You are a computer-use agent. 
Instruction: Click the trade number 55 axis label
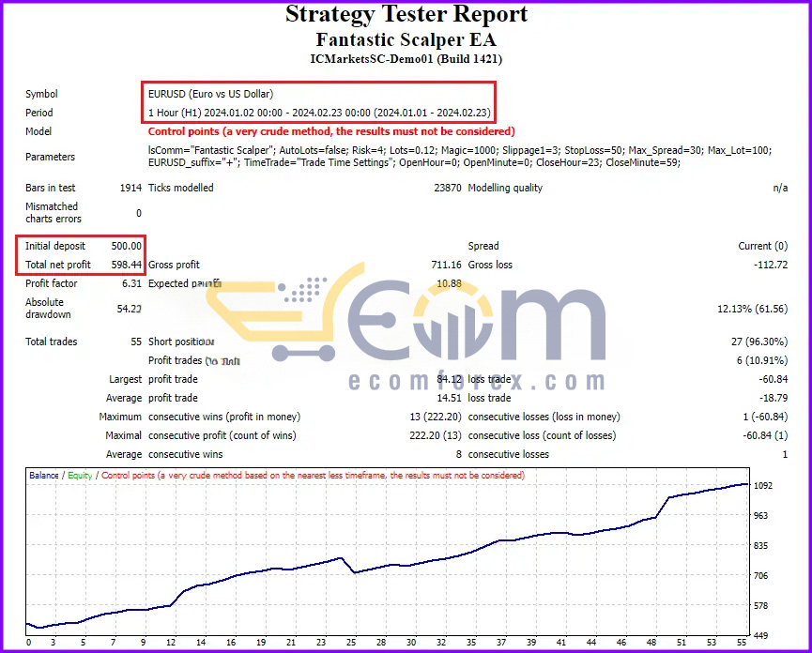(742, 642)
